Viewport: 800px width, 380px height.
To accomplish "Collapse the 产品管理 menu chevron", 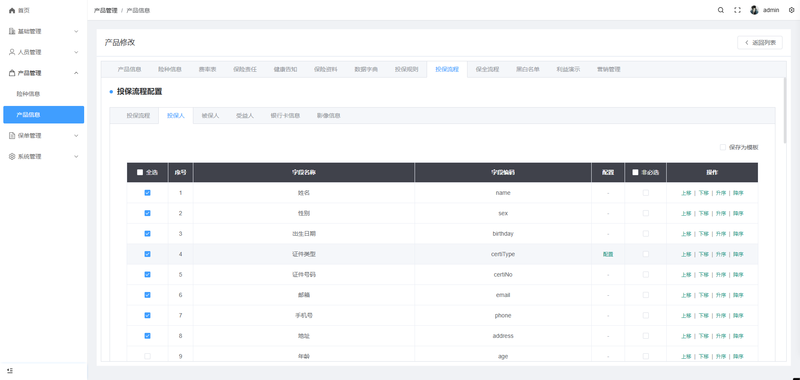I will pos(76,73).
